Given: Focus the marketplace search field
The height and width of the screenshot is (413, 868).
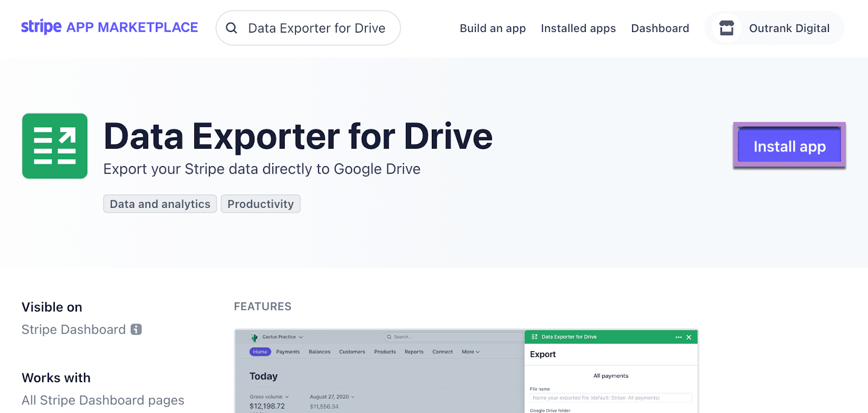Looking at the screenshot, I should point(317,28).
